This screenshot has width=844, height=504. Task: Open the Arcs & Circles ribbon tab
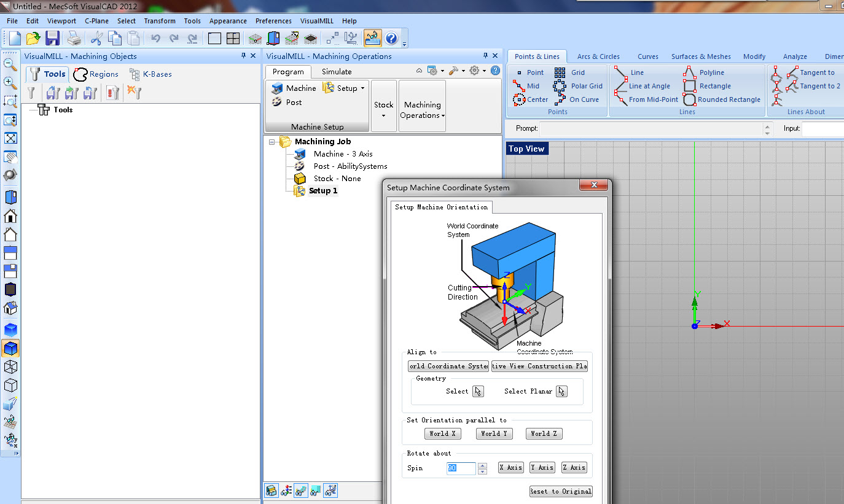(x=598, y=56)
